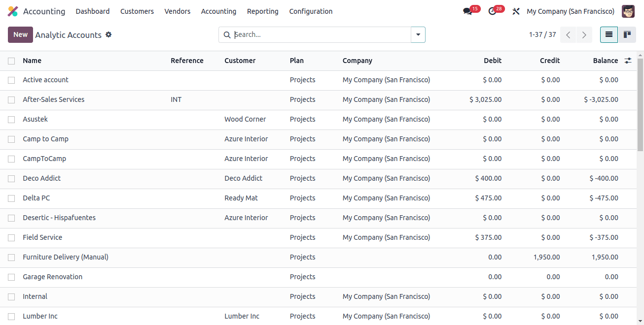The width and height of the screenshot is (644, 325).
Task: Sort by the Debit column header
Action: pyautogui.click(x=493, y=61)
